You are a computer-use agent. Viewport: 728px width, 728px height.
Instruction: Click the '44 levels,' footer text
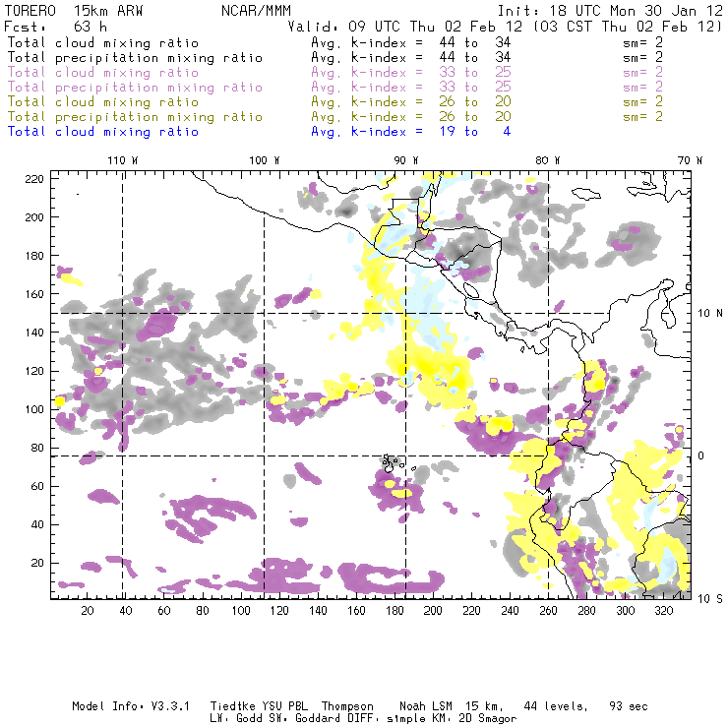coord(556,706)
